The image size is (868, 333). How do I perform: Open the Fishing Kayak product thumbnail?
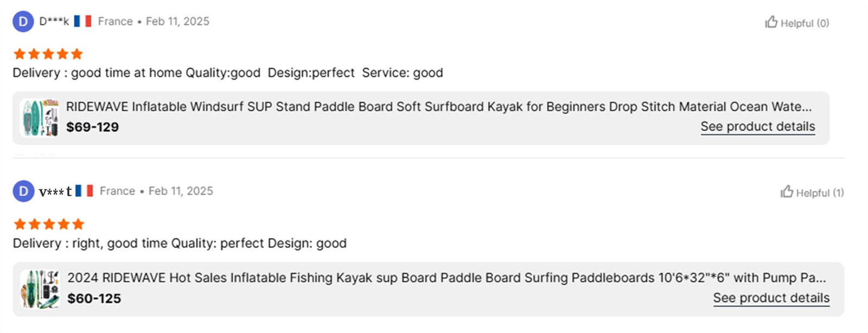[40, 289]
